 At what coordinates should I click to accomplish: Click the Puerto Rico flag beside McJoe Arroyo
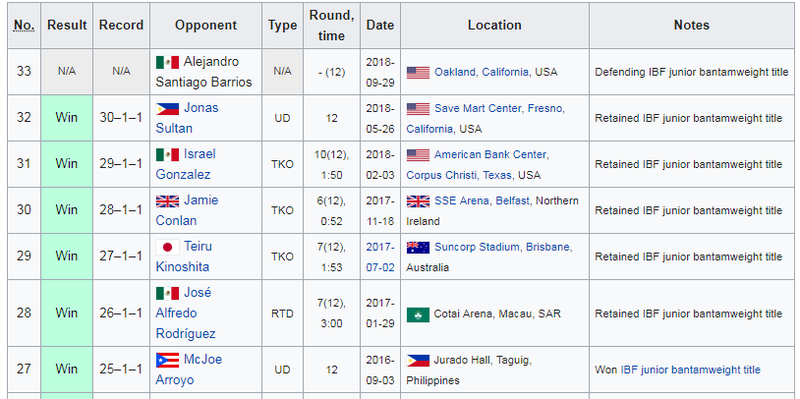pos(167,360)
